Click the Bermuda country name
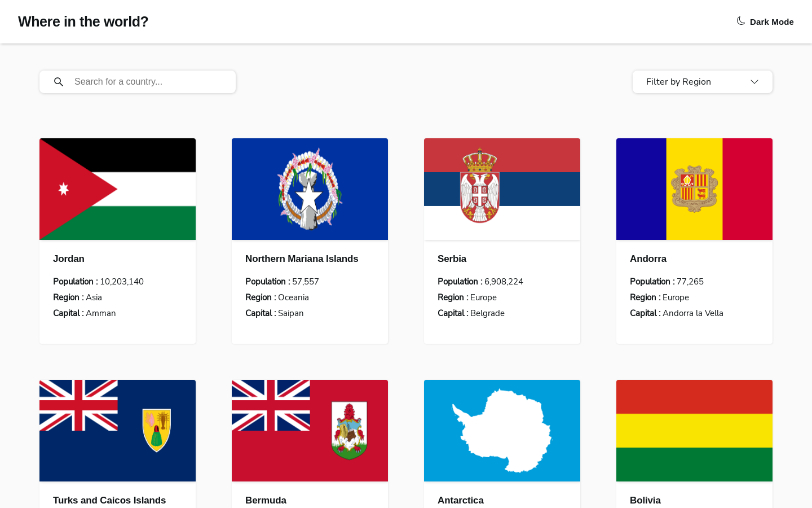Viewport: 812px width, 508px height. click(266, 500)
